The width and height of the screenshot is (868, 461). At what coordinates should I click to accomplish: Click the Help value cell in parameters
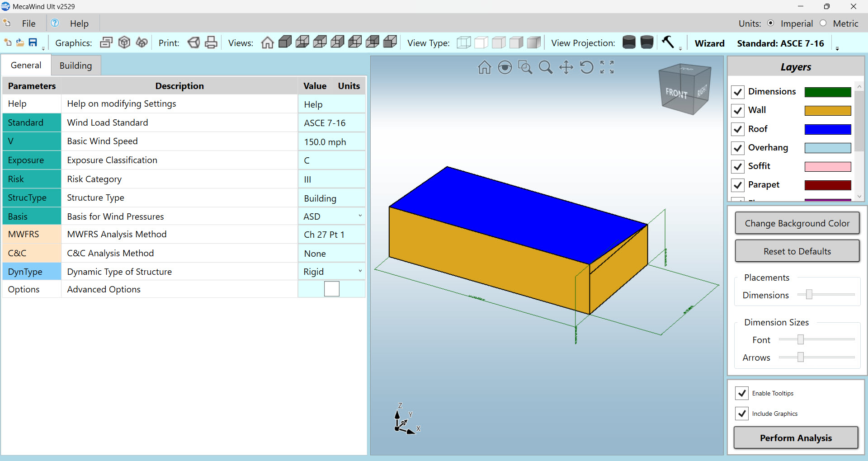coord(331,104)
